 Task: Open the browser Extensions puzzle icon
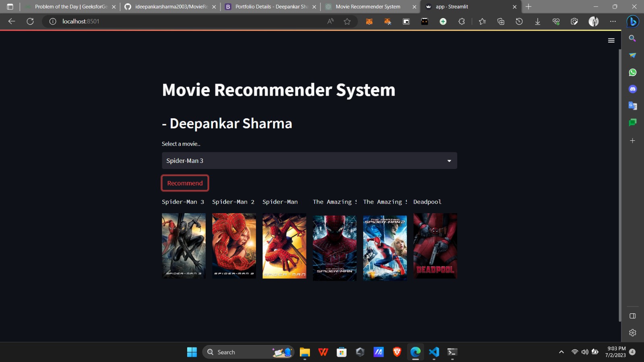(x=462, y=21)
